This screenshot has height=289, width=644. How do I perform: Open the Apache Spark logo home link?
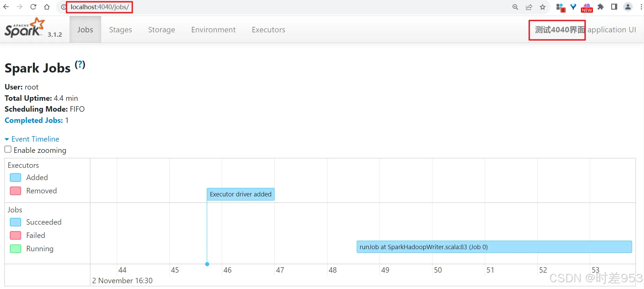(x=25, y=28)
